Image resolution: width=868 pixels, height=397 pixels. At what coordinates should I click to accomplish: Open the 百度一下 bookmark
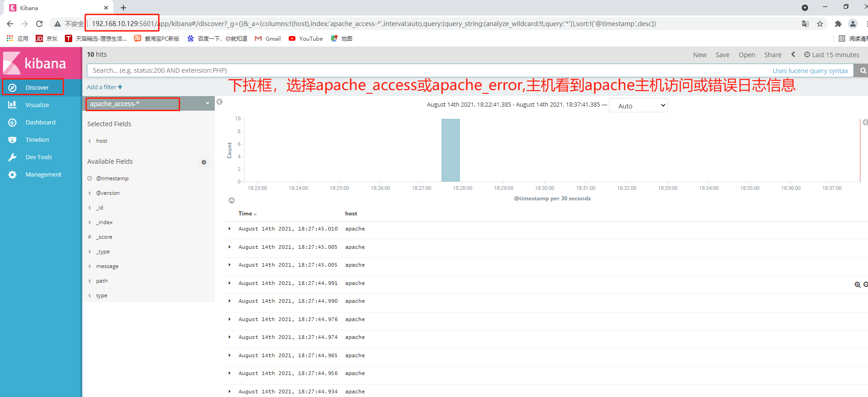point(217,39)
